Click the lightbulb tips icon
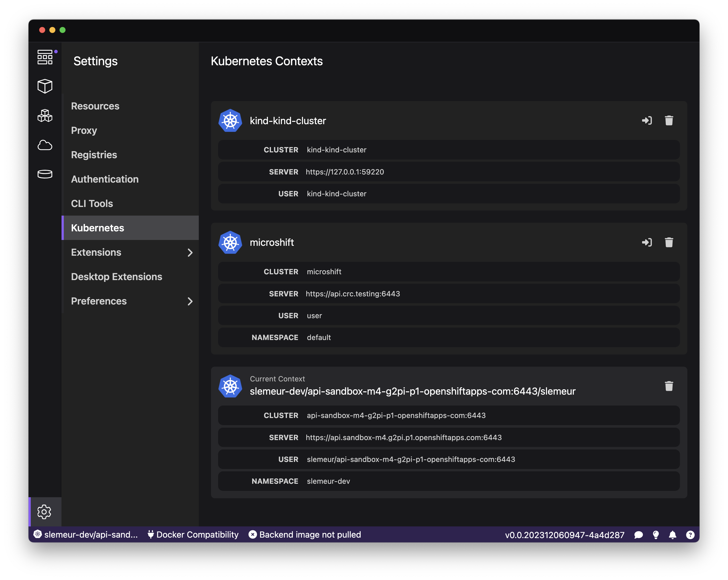This screenshot has height=580, width=728. [x=656, y=535]
